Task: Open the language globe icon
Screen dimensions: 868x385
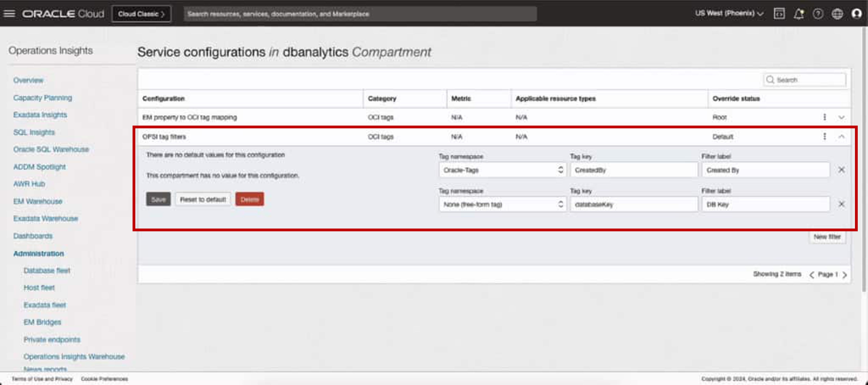Action: click(837, 13)
